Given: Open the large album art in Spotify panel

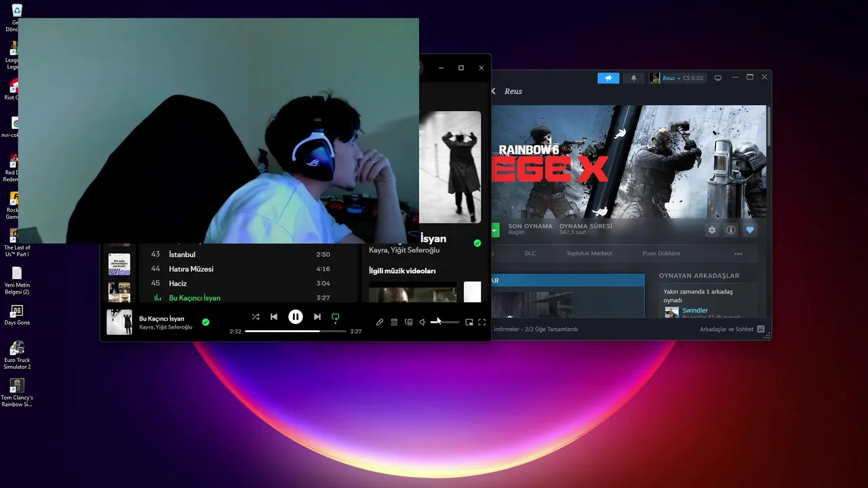Looking at the screenshot, I should coord(450,167).
